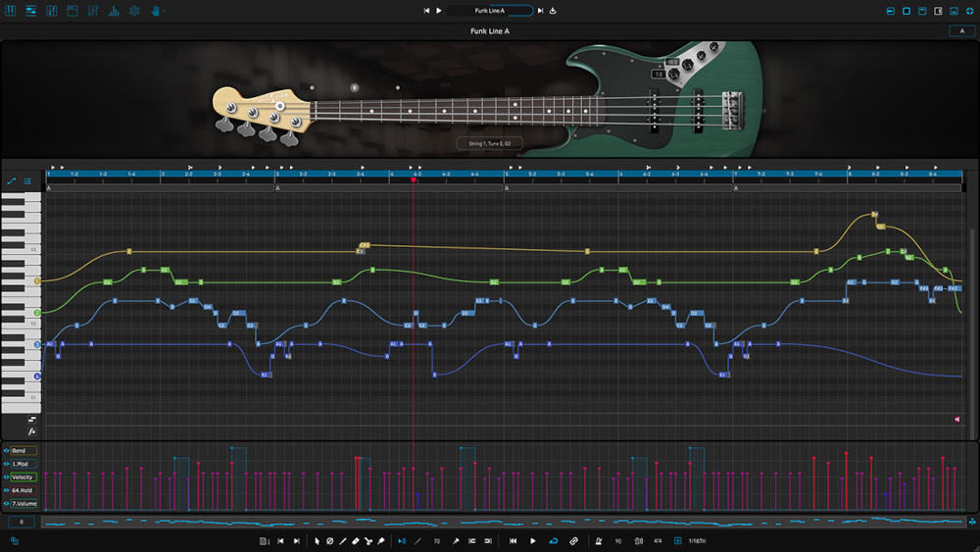Click the fx icon below the piano keys
Image resolution: width=980 pixels, height=552 pixels.
[x=32, y=432]
